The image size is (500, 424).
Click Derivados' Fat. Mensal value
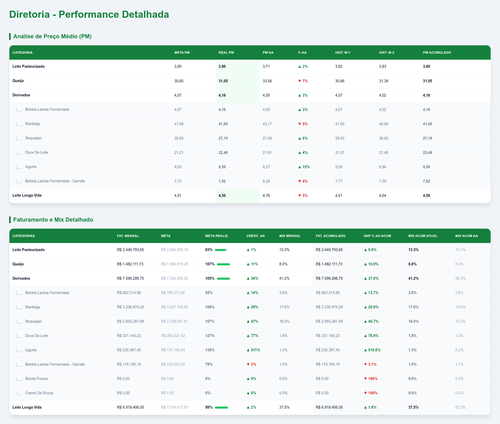tap(130, 279)
